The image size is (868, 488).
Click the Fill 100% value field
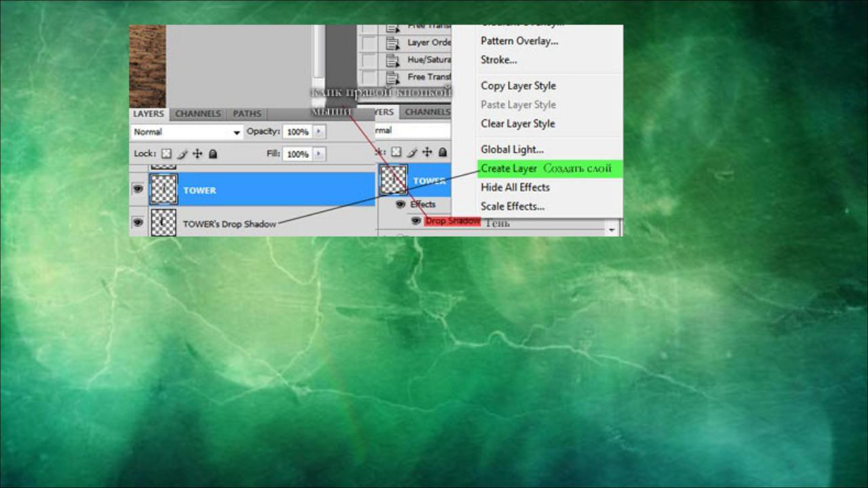tap(298, 154)
